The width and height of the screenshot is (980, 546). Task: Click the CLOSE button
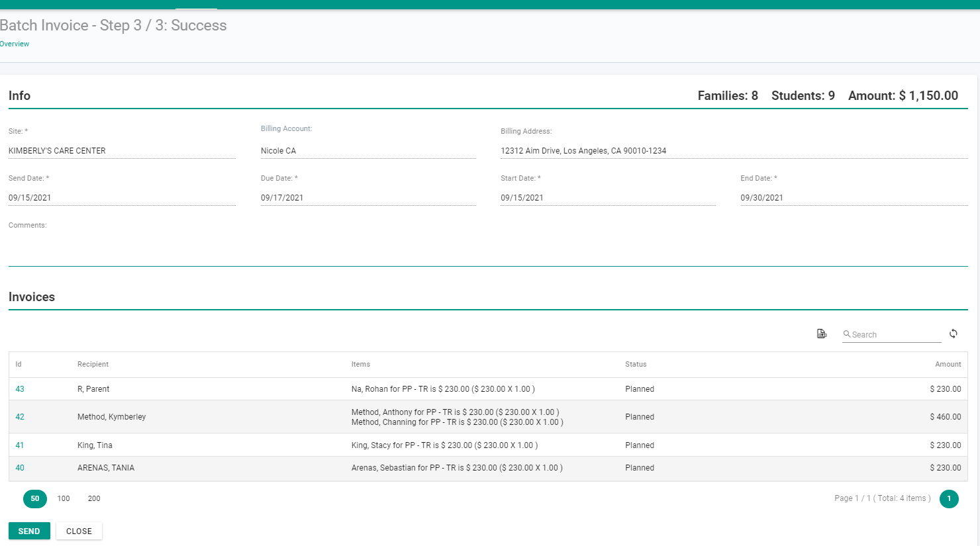click(79, 531)
